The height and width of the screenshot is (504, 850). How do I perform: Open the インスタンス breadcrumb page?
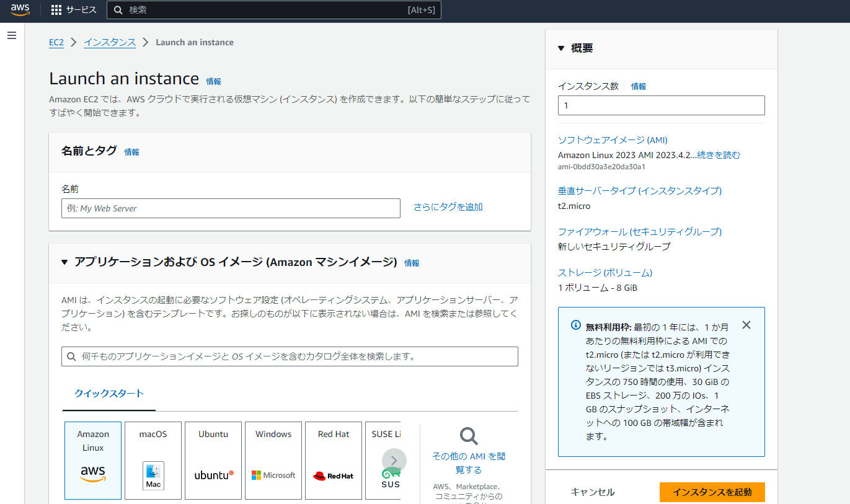tap(110, 42)
